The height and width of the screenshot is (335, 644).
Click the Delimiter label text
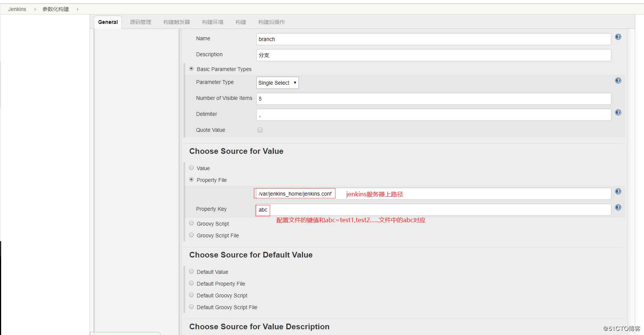[207, 114]
